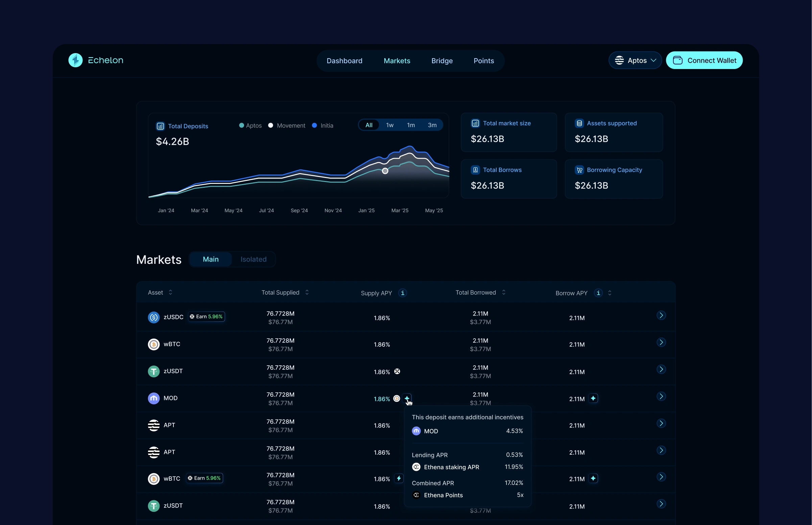
Task: Switch markets to Isolated
Action: (x=253, y=259)
